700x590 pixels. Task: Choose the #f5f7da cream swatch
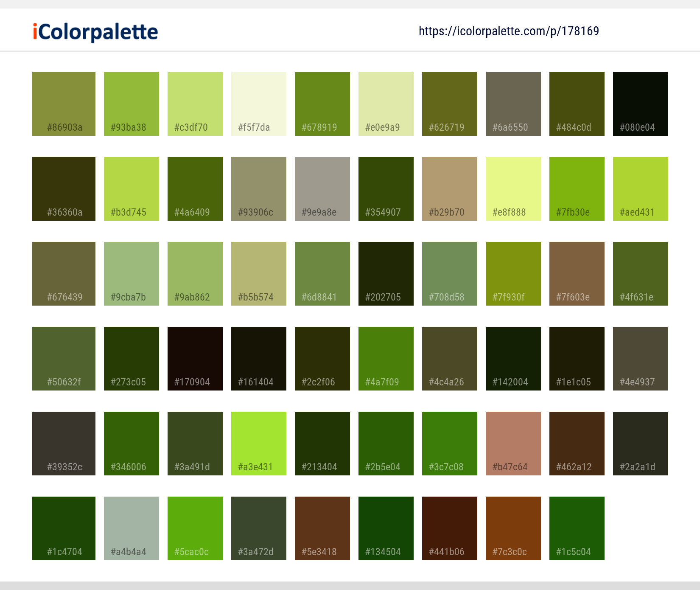point(259,104)
